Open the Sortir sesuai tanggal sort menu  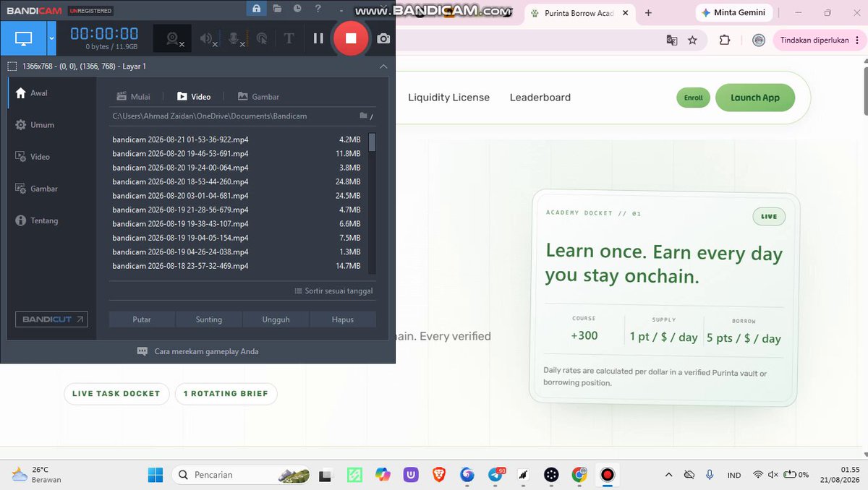point(333,291)
